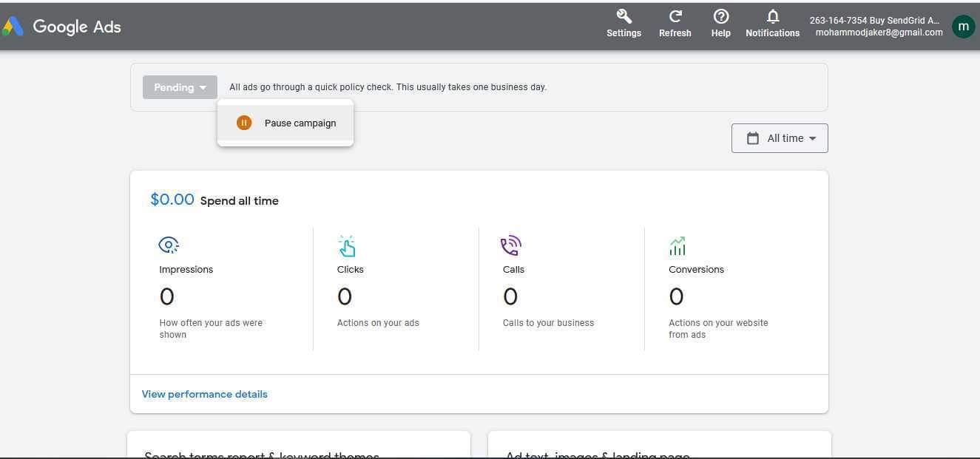Click the account email address text
Viewport: 980px width, 459px height.
coord(879,33)
